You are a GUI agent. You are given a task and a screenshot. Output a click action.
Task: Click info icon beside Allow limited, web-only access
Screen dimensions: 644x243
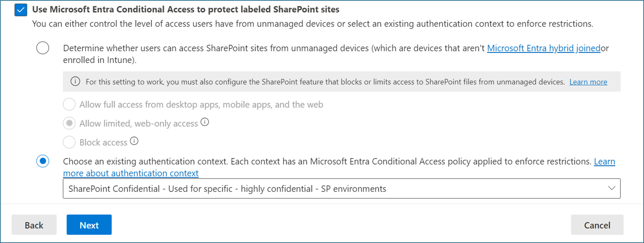point(205,122)
